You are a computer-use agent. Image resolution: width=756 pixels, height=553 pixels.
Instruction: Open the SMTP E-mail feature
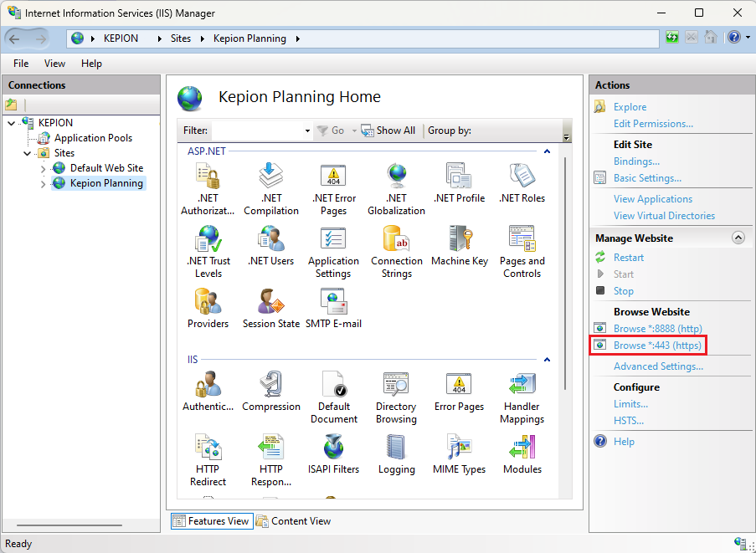pyautogui.click(x=334, y=309)
